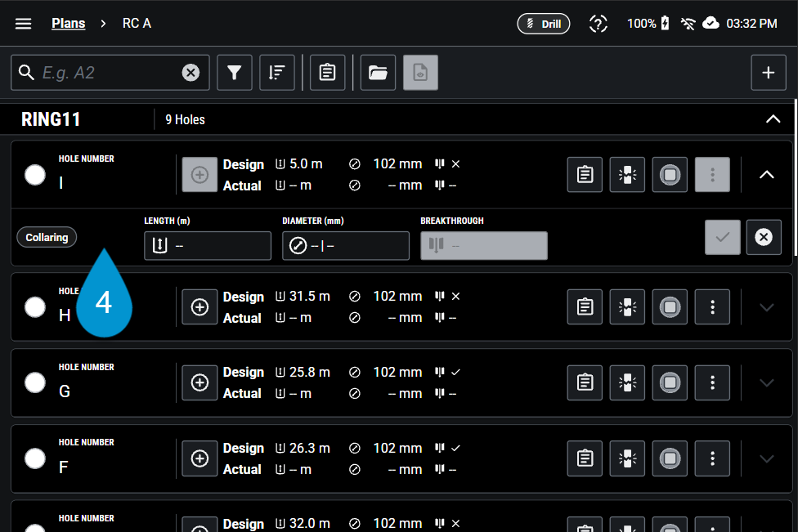The height and width of the screenshot is (532, 798).
Task: Tap the Wi-Fi disconnected status icon
Action: [x=688, y=24]
